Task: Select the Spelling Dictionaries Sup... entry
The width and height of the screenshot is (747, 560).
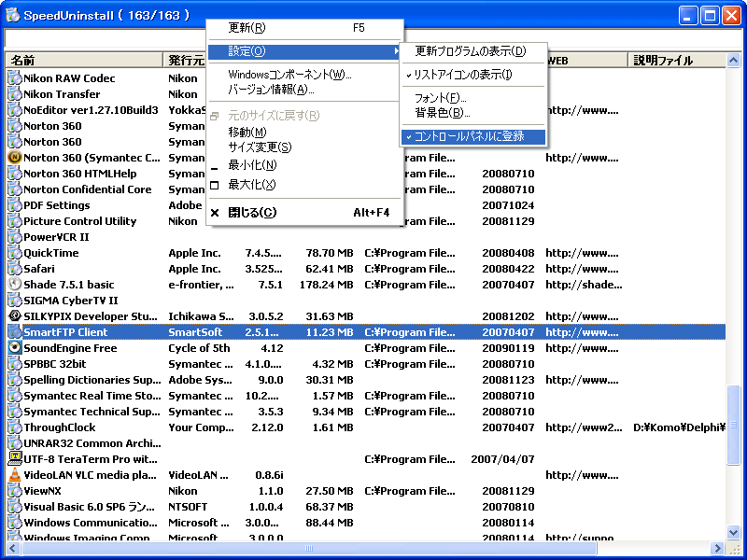Action: (92, 380)
